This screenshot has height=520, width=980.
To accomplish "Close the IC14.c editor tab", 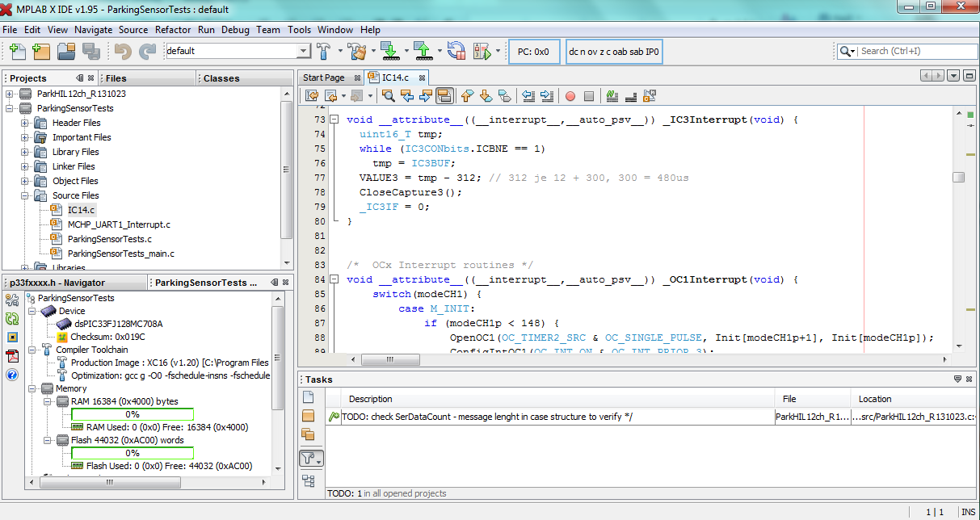I will click(421, 78).
